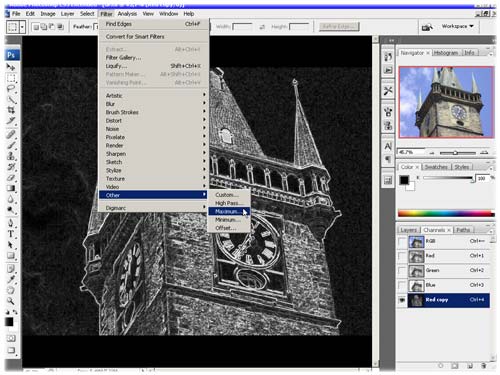Create new channel icon
This screenshot has height=375, width=500.
click(x=469, y=366)
